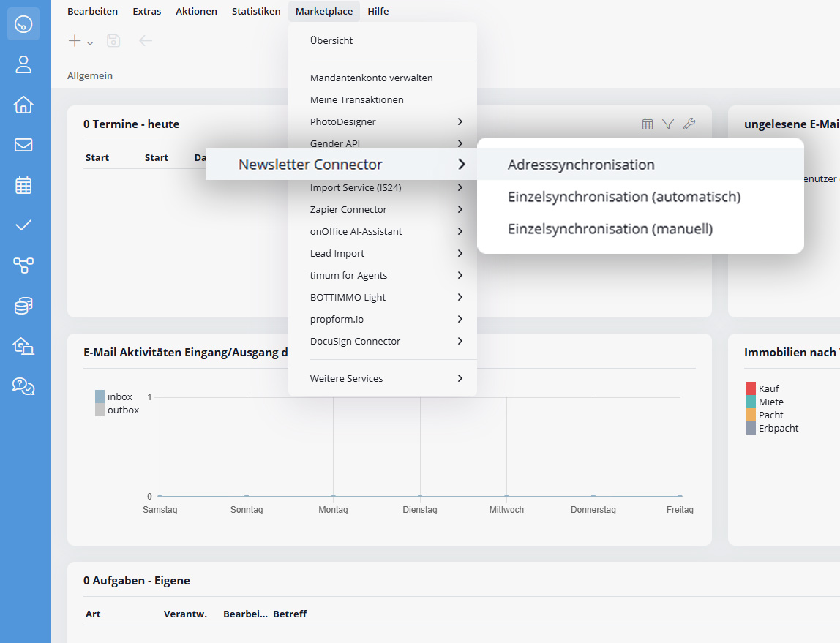
Task: Open the process workflow icon in sidebar
Action: coord(23,265)
